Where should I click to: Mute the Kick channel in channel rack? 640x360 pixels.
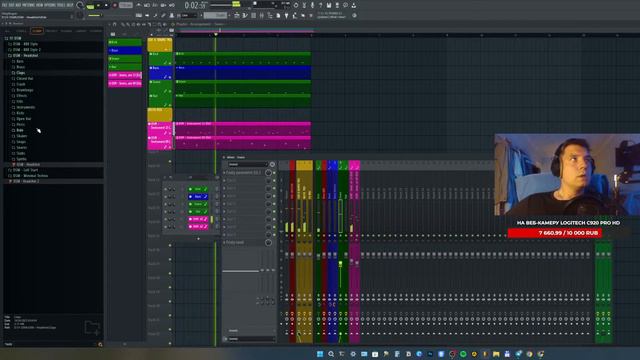(x=166, y=189)
